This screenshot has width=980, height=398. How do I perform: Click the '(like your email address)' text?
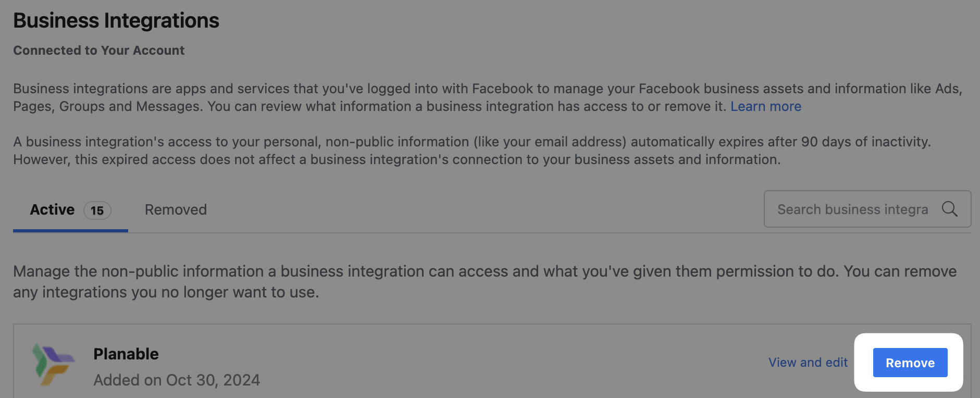(x=550, y=142)
